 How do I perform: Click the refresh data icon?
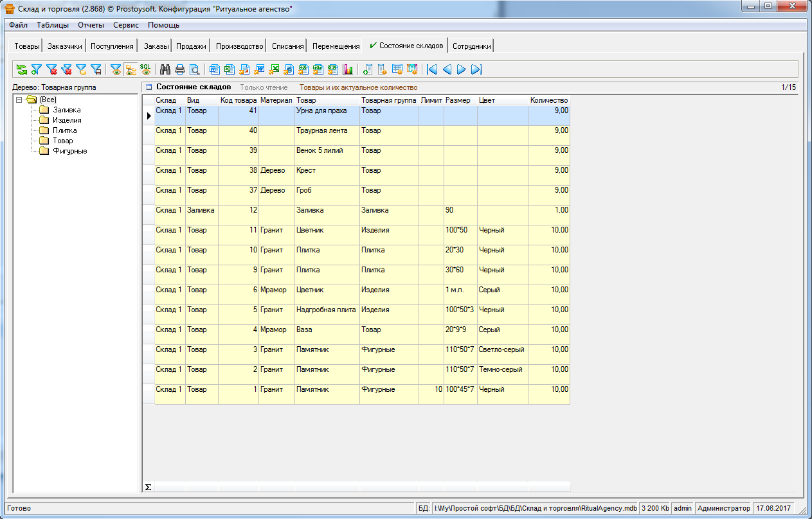(x=22, y=69)
